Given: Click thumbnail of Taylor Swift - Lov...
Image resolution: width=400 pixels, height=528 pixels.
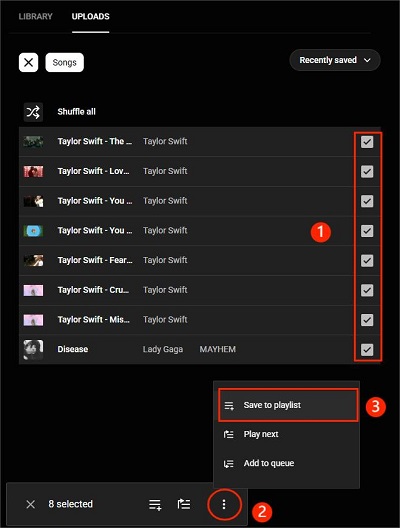Looking at the screenshot, I should (x=33, y=171).
